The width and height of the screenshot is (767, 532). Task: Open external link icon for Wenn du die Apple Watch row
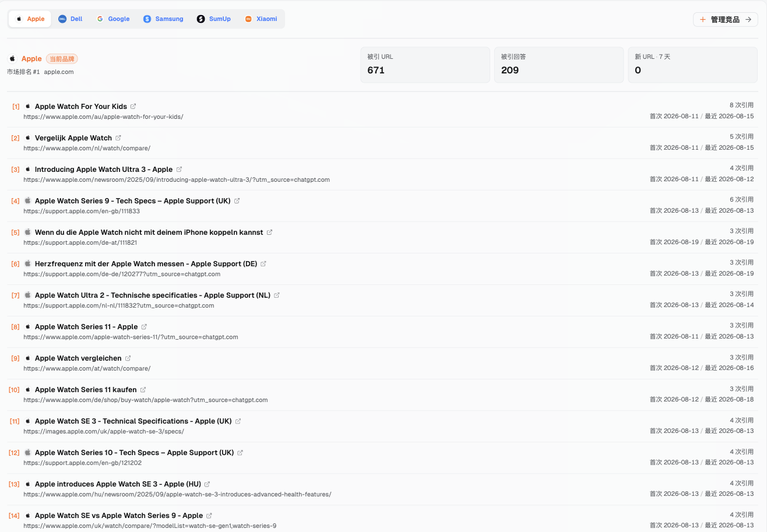(x=269, y=232)
